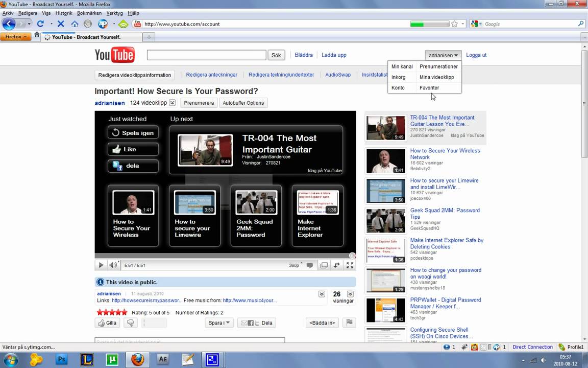The width and height of the screenshot is (588, 368).
Task: Click the Like thumbs-up in the end screen
Action: (133, 149)
